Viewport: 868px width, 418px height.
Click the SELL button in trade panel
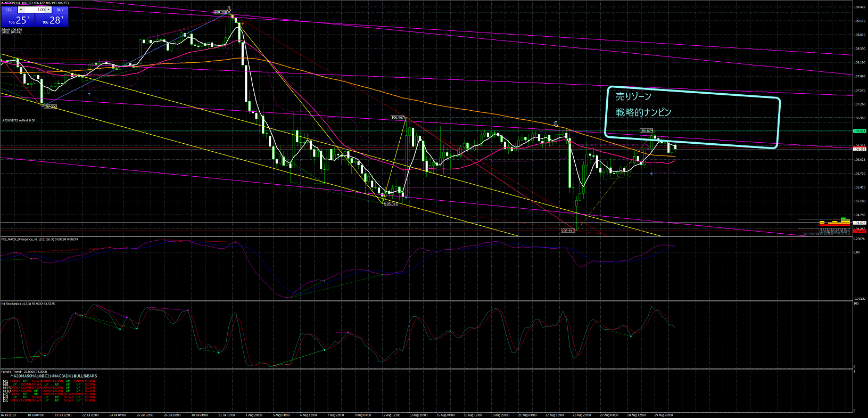(9, 10)
